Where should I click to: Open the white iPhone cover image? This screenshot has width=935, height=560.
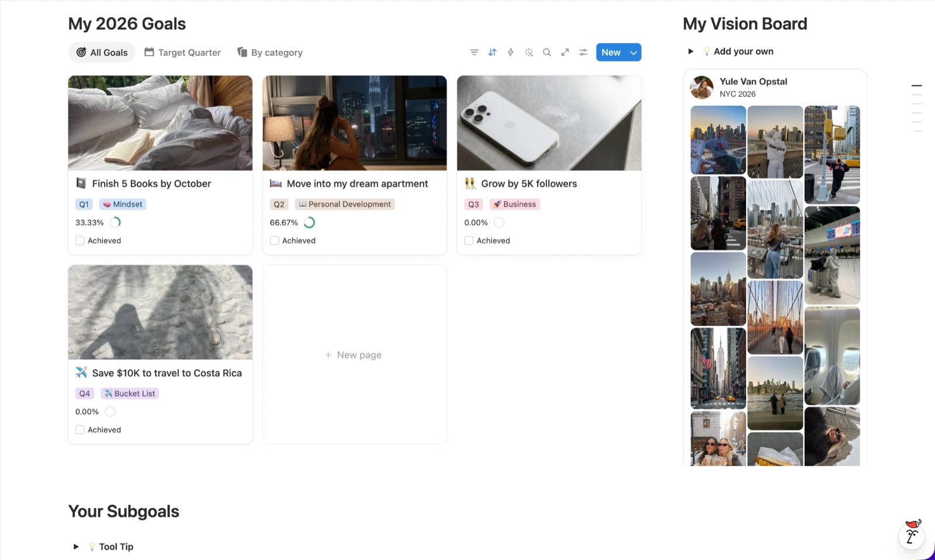click(x=549, y=123)
